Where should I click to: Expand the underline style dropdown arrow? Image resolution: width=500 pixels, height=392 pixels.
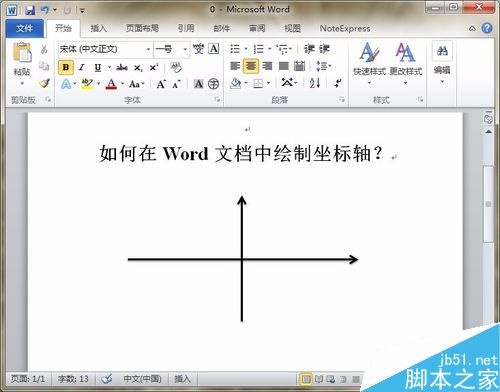109,68
